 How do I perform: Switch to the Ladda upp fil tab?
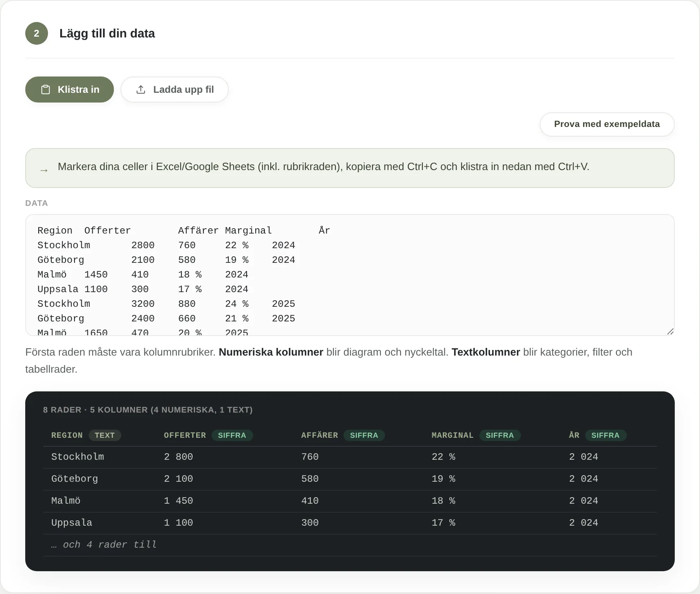pos(175,90)
